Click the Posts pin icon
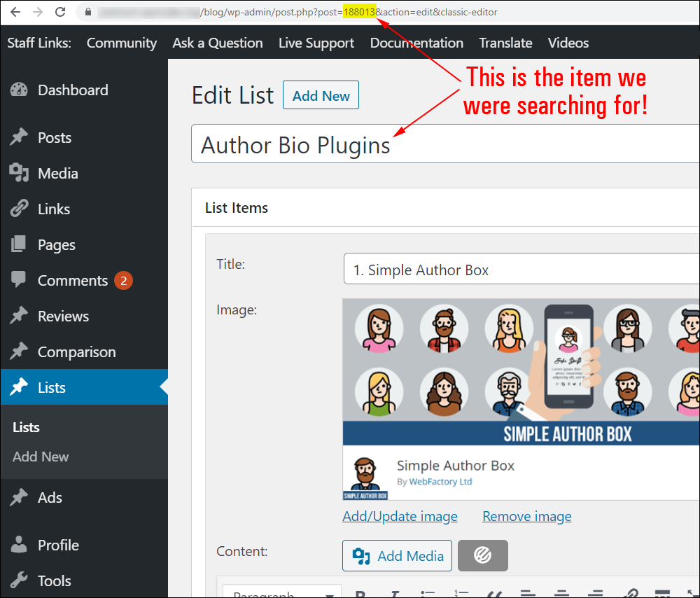 pyautogui.click(x=19, y=137)
